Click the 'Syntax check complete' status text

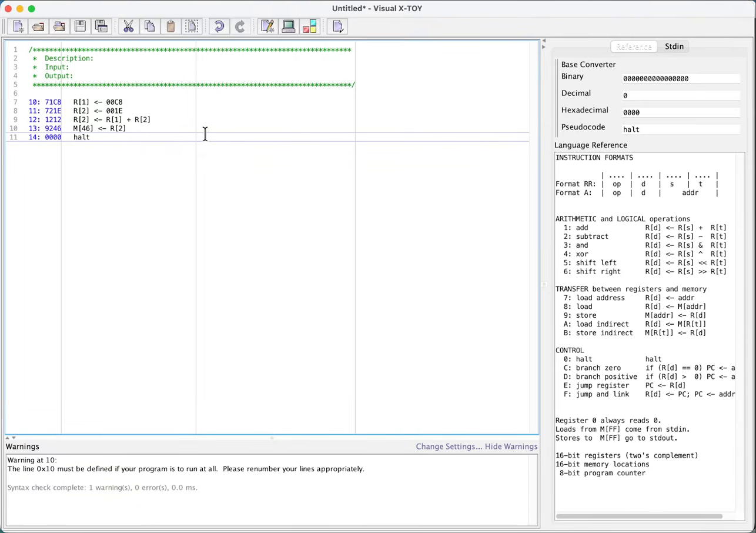pyautogui.click(x=102, y=488)
